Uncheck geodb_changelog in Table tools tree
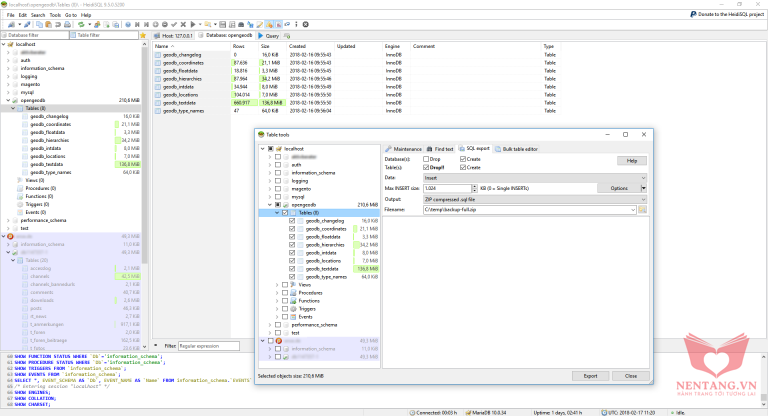Screen dimensions: 768x416 [x=291, y=220]
